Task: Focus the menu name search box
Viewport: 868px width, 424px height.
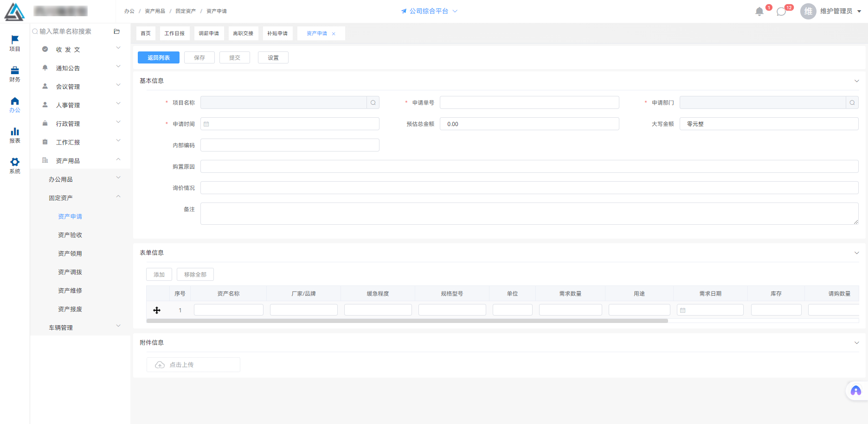Action: 71,32
